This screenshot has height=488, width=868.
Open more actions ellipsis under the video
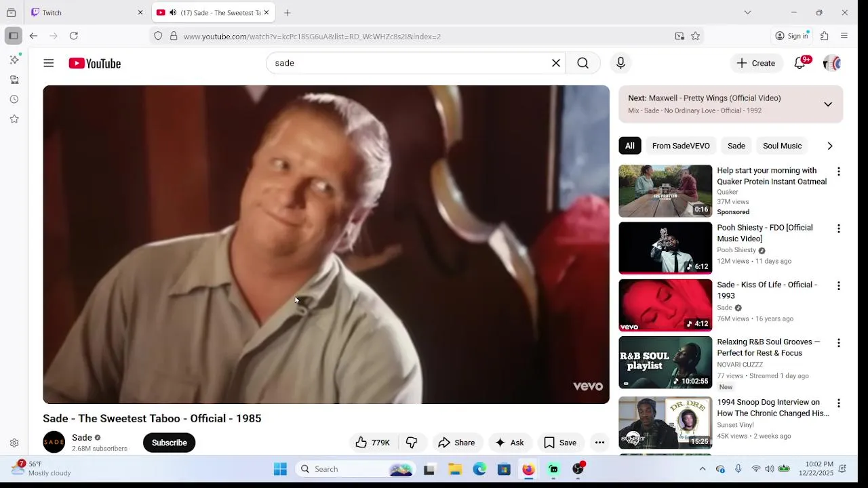[599, 443]
